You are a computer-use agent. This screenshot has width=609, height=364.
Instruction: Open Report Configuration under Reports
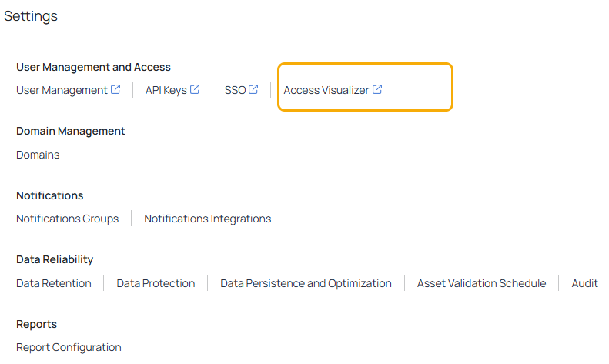69,347
